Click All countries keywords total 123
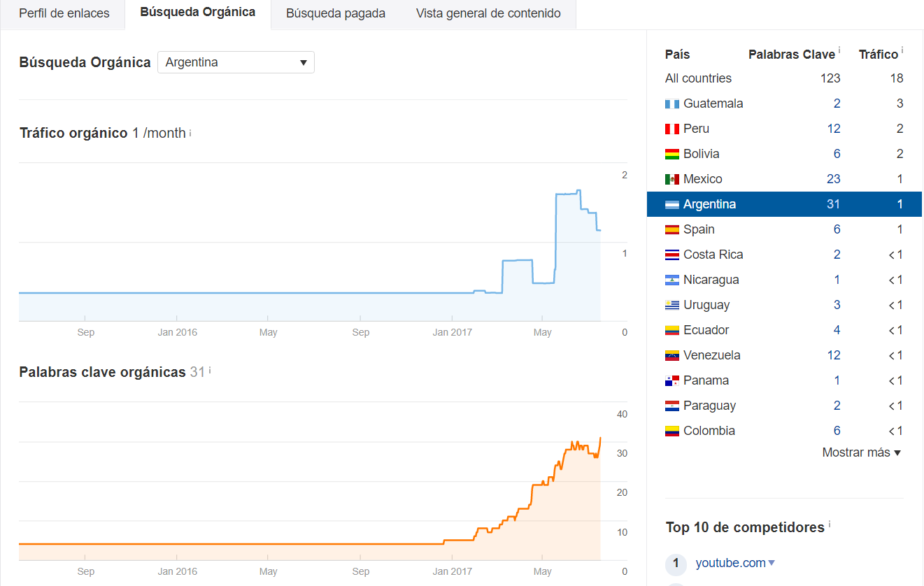 (830, 78)
